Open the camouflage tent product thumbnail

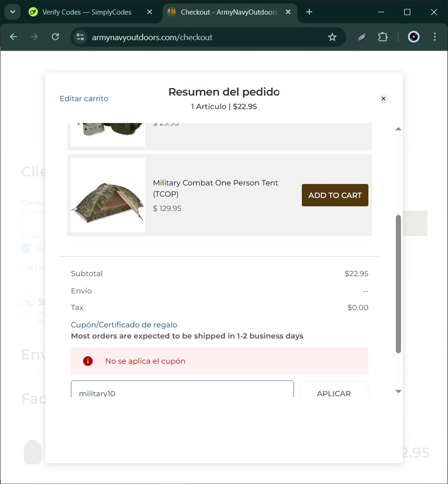click(x=108, y=195)
